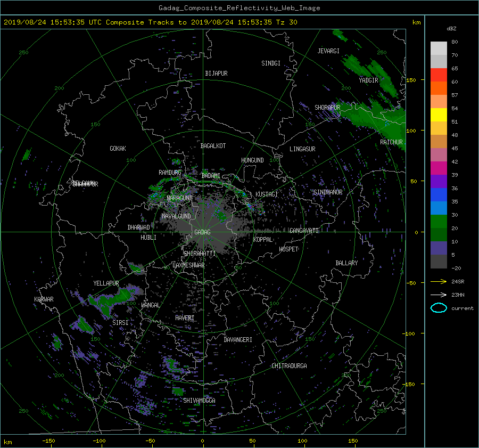Click the SINDGI city label

click(271, 63)
